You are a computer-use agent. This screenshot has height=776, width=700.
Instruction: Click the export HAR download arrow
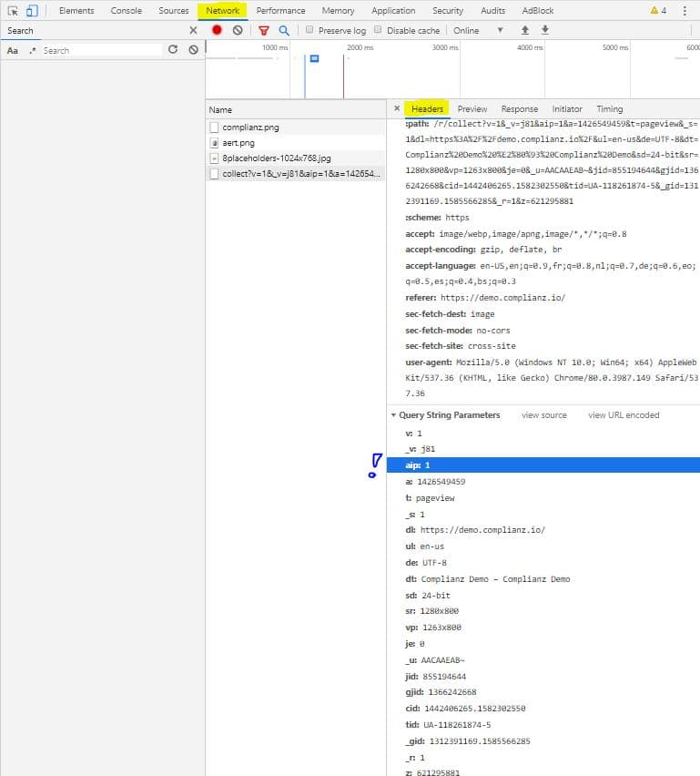tap(545, 30)
